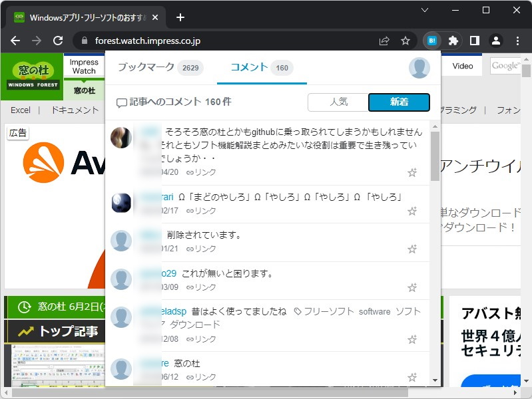Select the 窓の杜 site tab
532x399 pixels.
point(84,90)
